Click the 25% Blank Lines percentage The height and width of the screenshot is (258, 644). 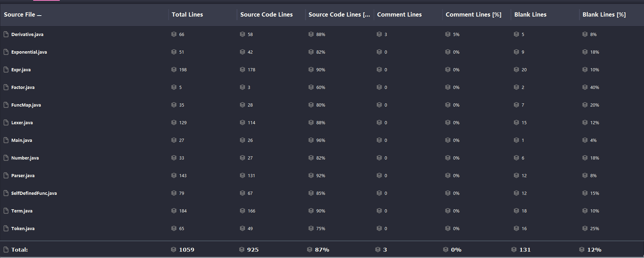pos(595,228)
